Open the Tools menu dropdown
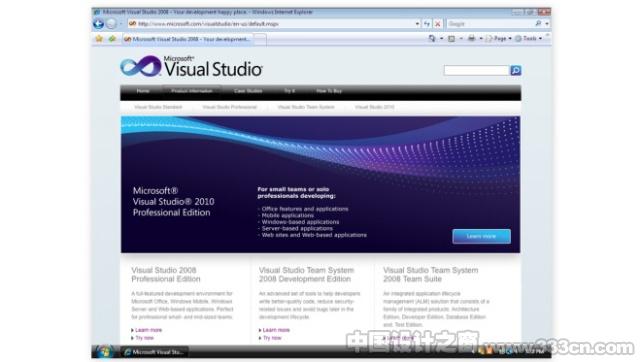This screenshot has height=362, width=640. (529, 38)
